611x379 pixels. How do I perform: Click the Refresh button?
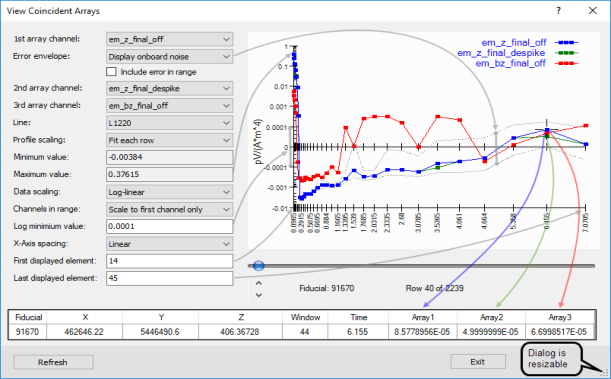(53, 362)
